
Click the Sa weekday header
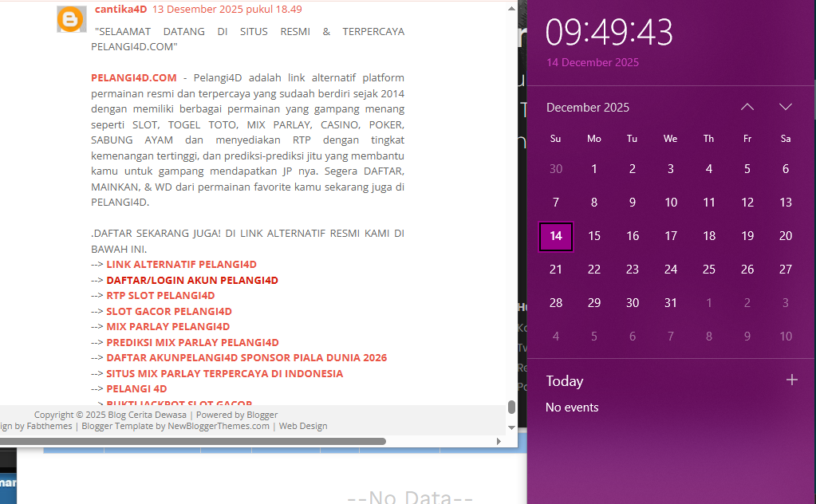point(786,139)
